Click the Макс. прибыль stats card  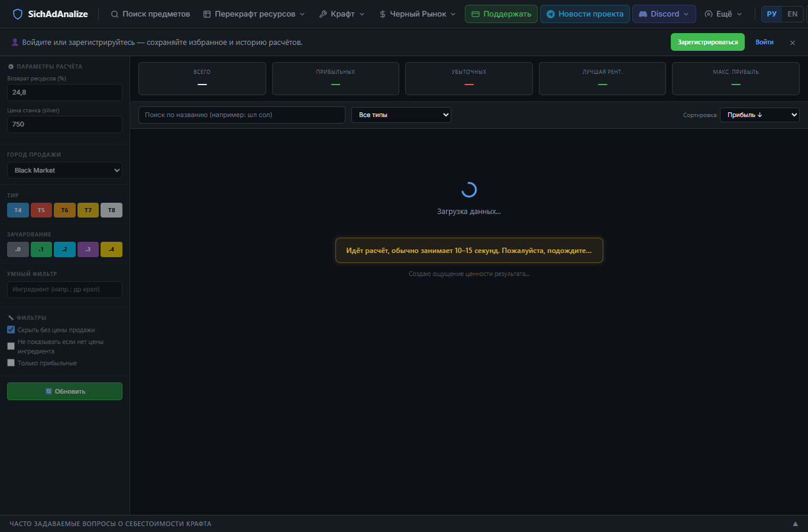736,79
